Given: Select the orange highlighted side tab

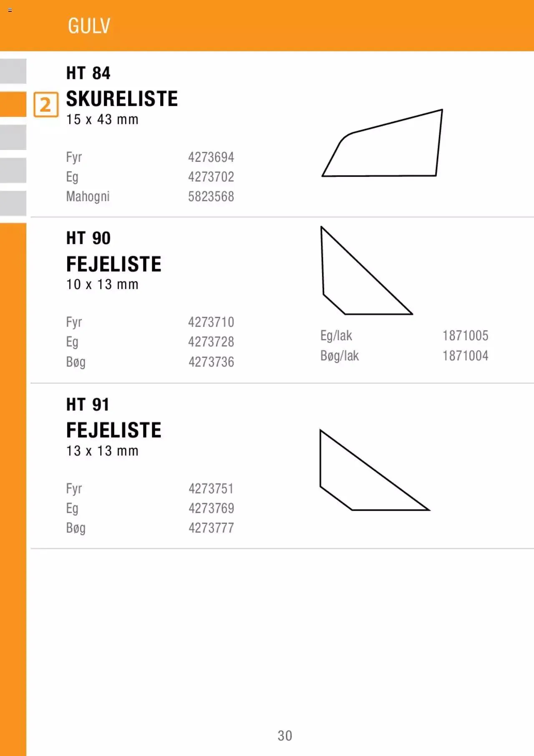Looking at the screenshot, I should point(13,104).
